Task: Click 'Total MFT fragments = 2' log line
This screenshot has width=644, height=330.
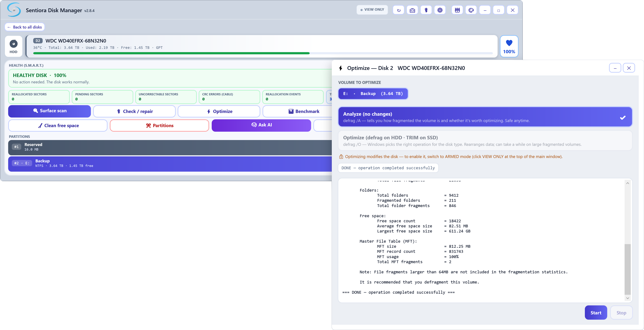Action: pos(414,262)
